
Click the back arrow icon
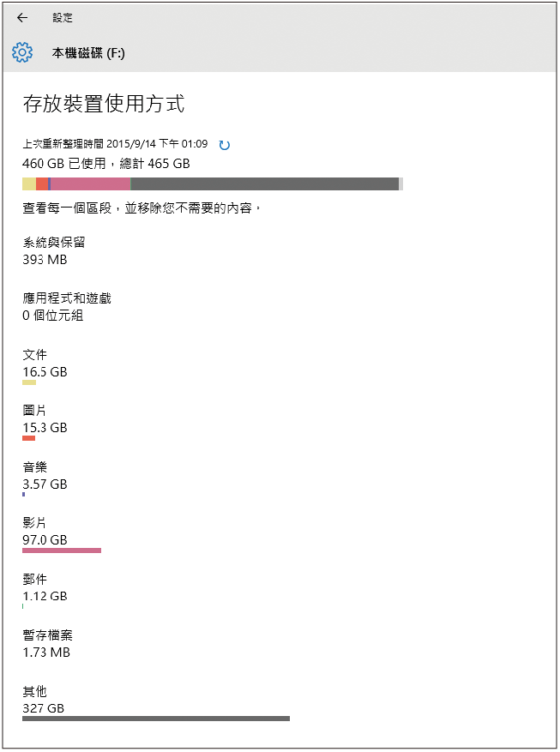pyautogui.click(x=22, y=17)
